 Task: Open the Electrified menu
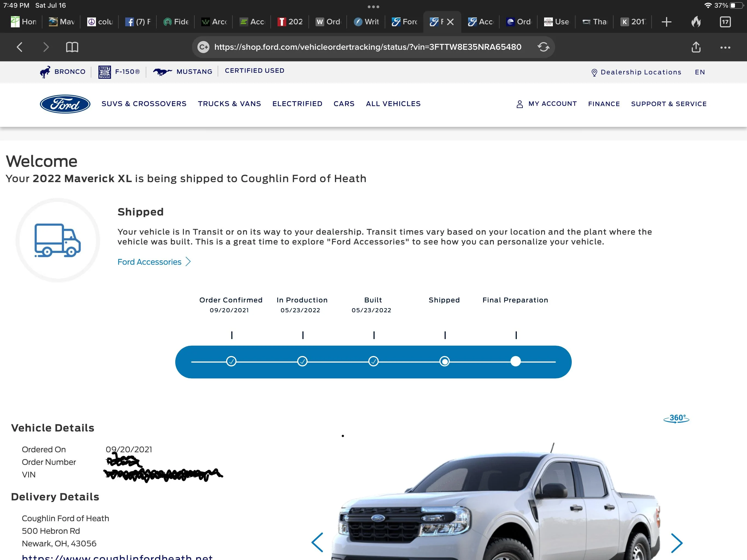pos(297,104)
